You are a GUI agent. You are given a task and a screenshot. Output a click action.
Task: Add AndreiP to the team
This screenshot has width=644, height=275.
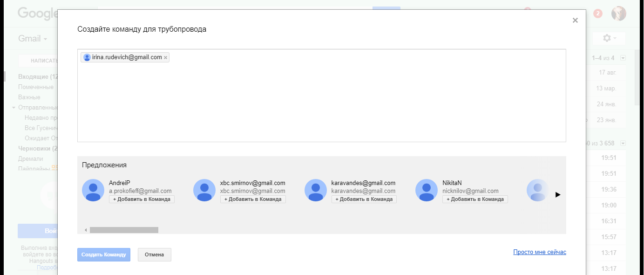(142, 199)
